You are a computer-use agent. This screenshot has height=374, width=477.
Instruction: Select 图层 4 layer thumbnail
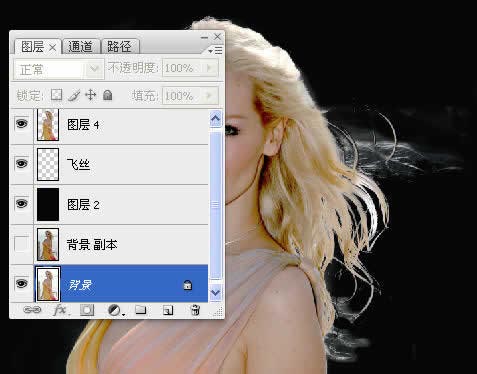point(48,125)
